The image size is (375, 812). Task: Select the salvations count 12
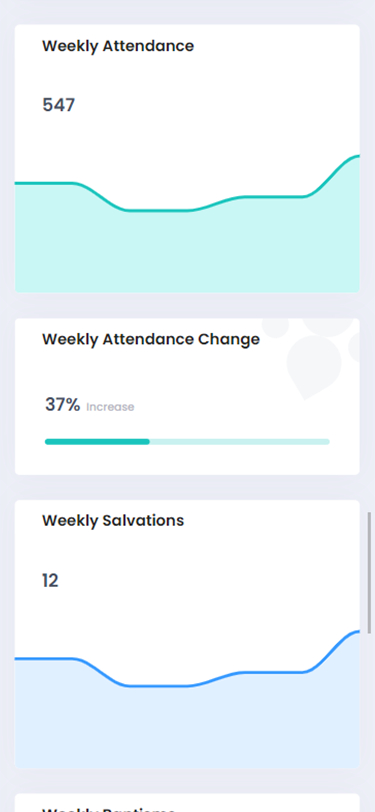pos(50,581)
